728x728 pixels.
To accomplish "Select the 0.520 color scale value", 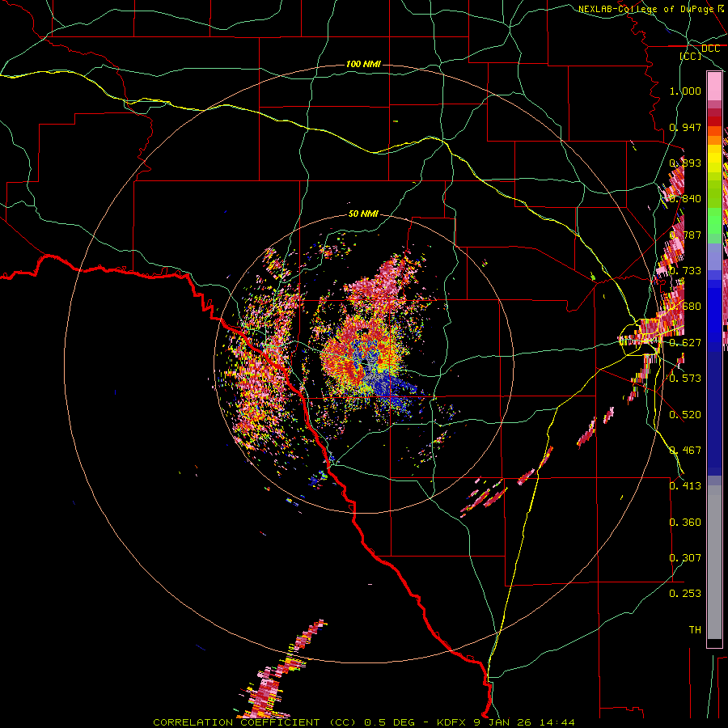I will [x=685, y=415].
